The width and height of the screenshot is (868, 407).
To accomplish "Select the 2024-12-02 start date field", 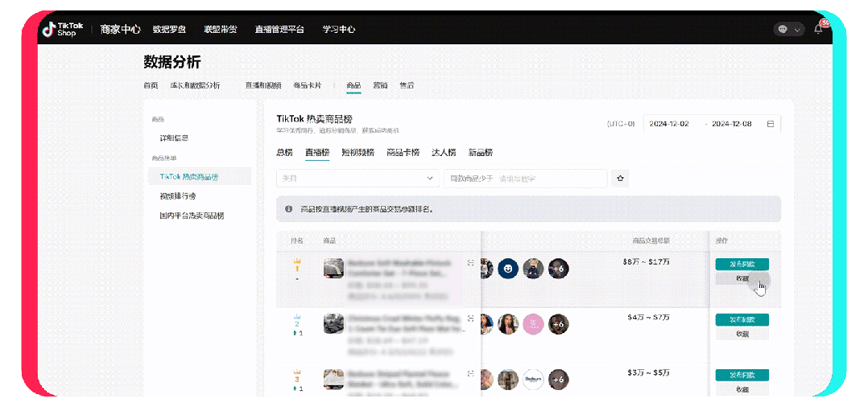I will pos(668,124).
